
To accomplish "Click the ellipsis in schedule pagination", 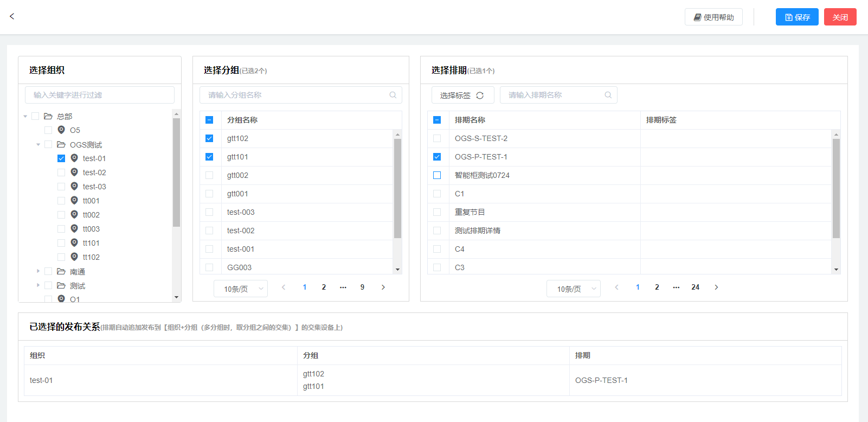I will 676,287.
